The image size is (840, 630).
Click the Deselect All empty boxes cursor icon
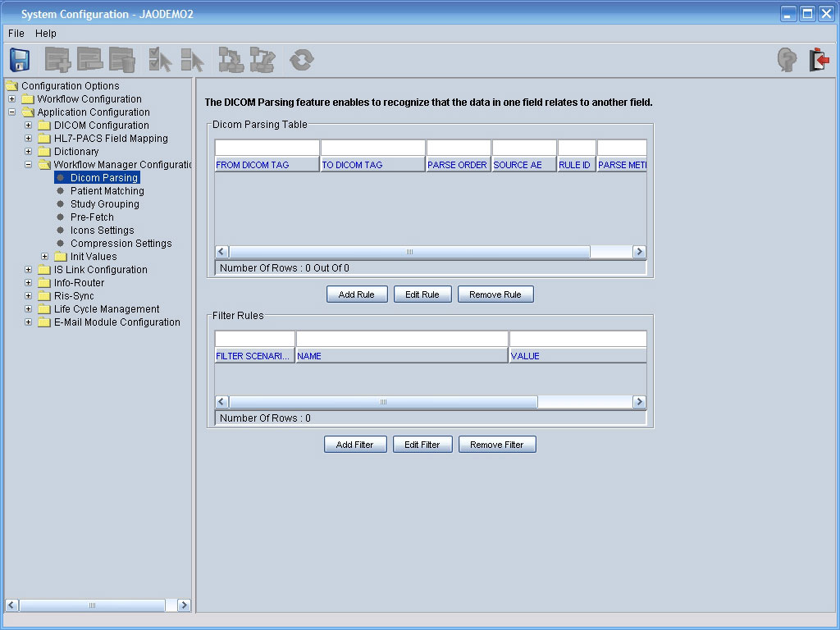click(x=192, y=59)
